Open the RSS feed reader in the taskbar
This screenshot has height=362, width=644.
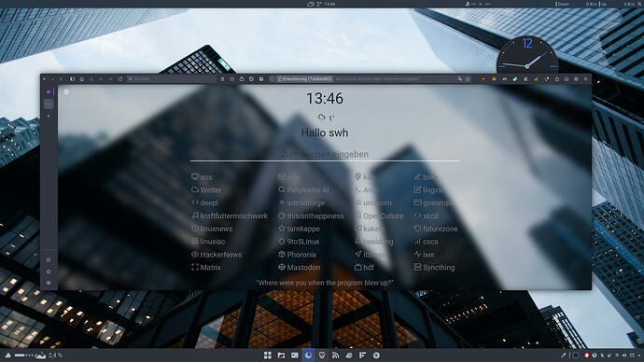[x=336, y=355]
